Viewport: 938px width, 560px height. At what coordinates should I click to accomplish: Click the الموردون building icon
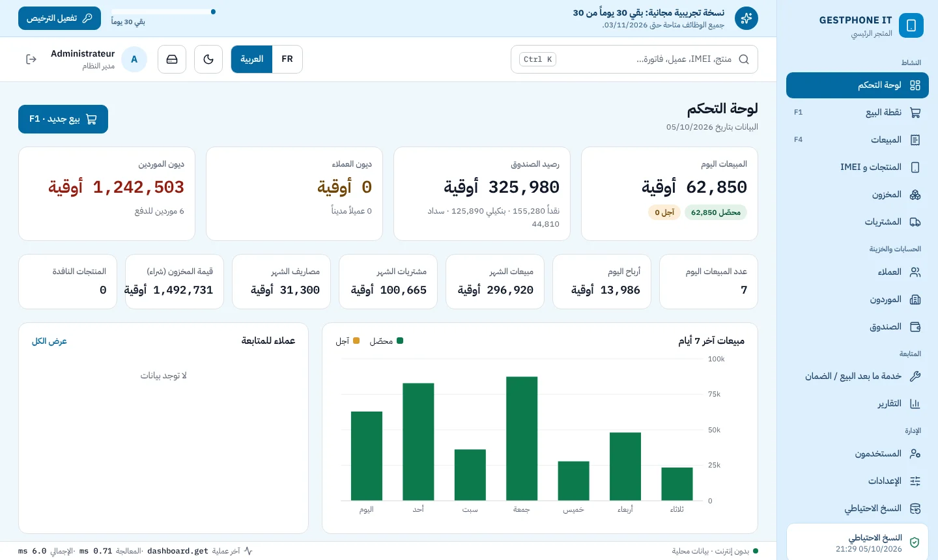(915, 300)
